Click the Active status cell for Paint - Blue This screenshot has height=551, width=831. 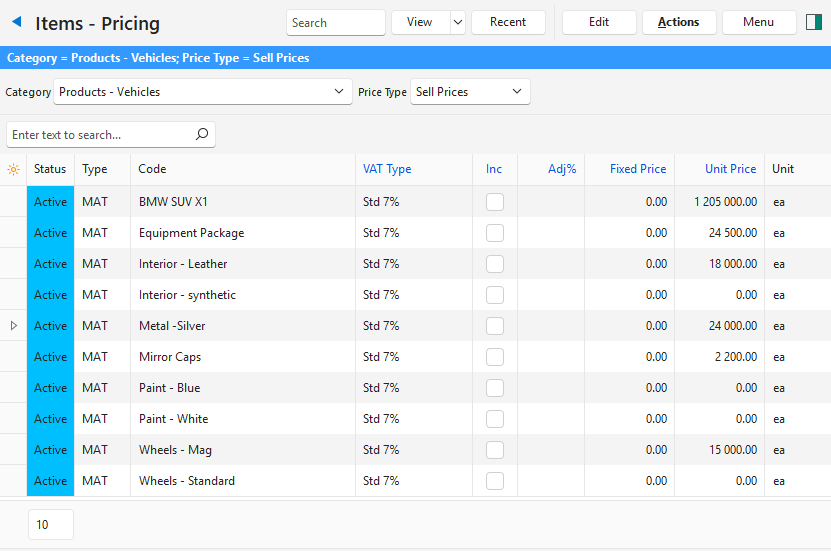coord(50,388)
